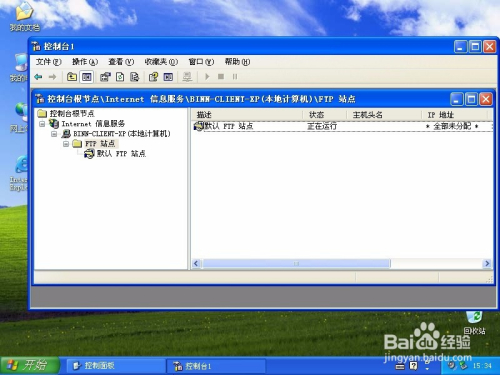
Task: Click the taskbar help question icon
Action: pos(413,366)
